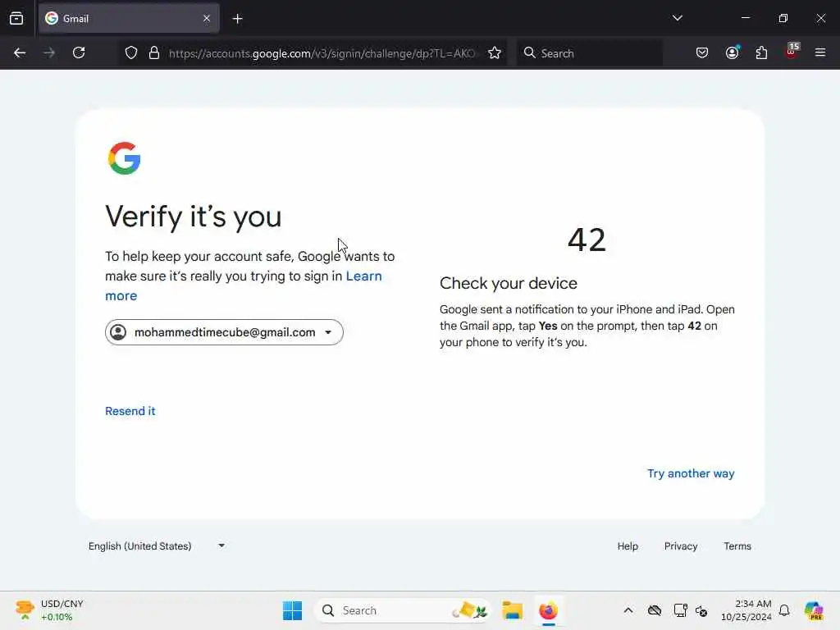Click the forward navigation arrow
Screen dimensions: 840x630
pyautogui.click(x=49, y=53)
